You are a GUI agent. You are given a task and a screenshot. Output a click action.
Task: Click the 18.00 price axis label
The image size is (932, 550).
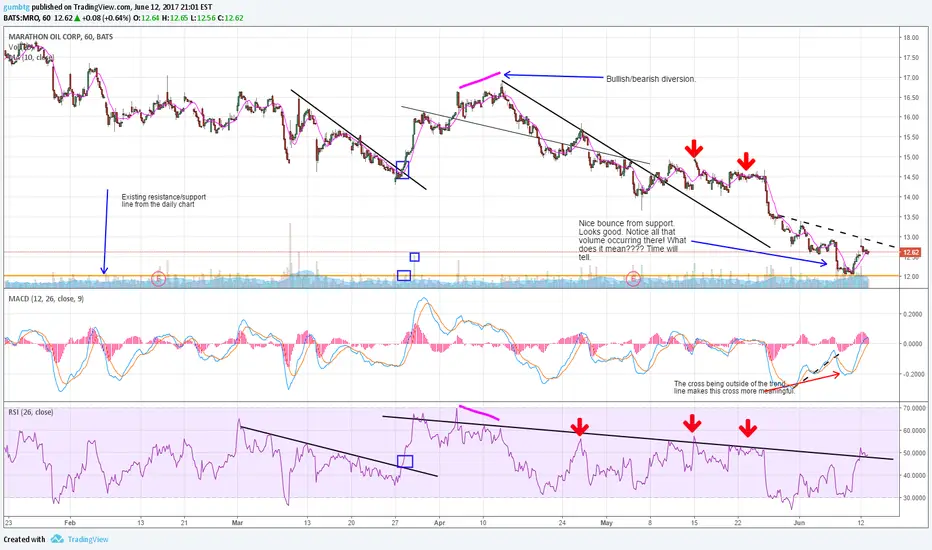(x=911, y=37)
